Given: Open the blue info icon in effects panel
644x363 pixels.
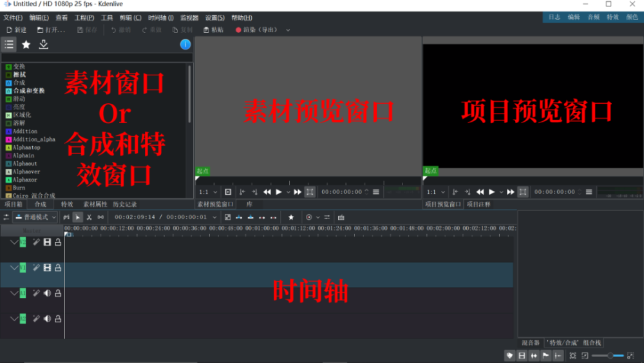Looking at the screenshot, I should pyautogui.click(x=185, y=44).
